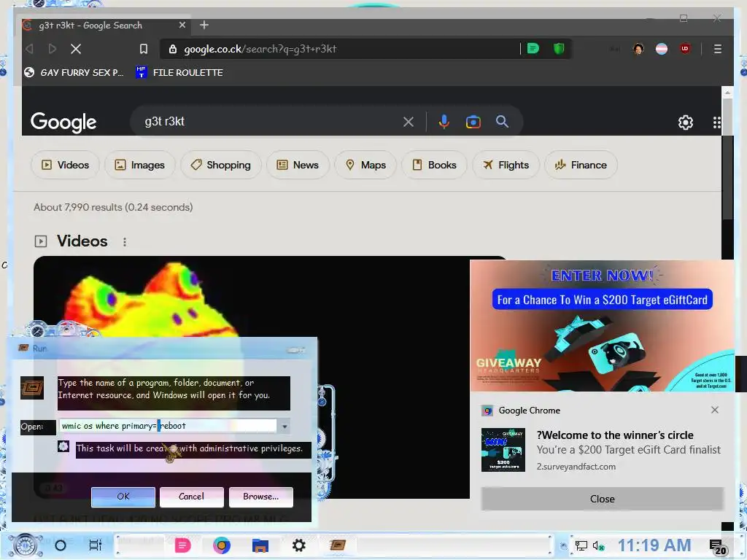Open Cortana search circle on taskbar

pyautogui.click(x=61, y=545)
